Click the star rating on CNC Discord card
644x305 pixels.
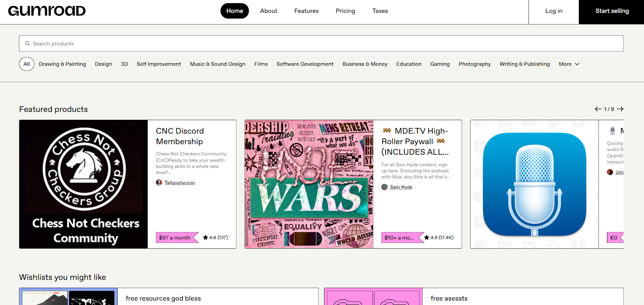[x=215, y=237]
